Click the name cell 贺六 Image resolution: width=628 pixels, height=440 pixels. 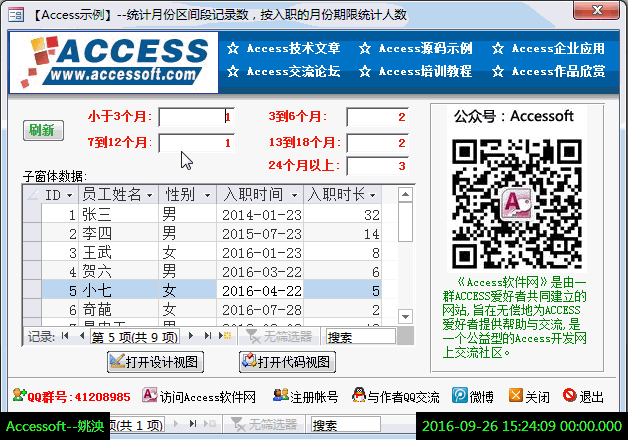pos(119,271)
